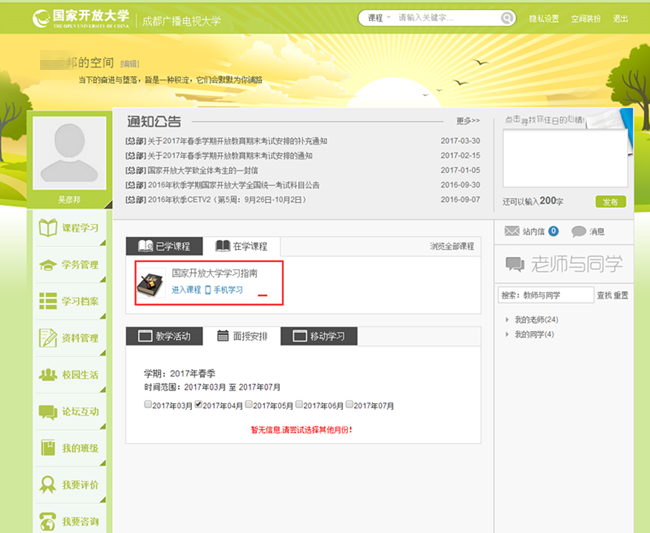The height and width of the screenshot is (533, 650).
Task: Click the phone icon beside 手机学习
Action: pyautogui.click(x=208, y=290)
